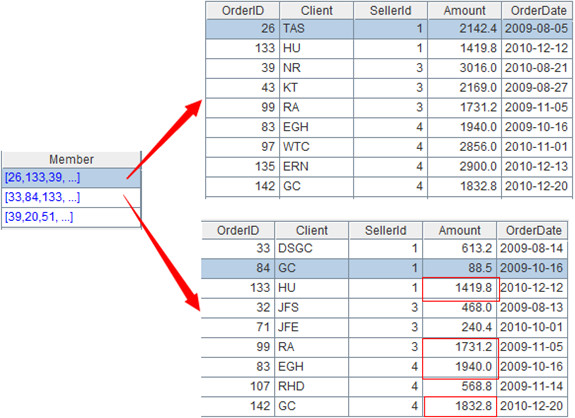Click the bottom table's OrderID column header
The height and width of the screenshot is (418, 575).
pos(238,230)
